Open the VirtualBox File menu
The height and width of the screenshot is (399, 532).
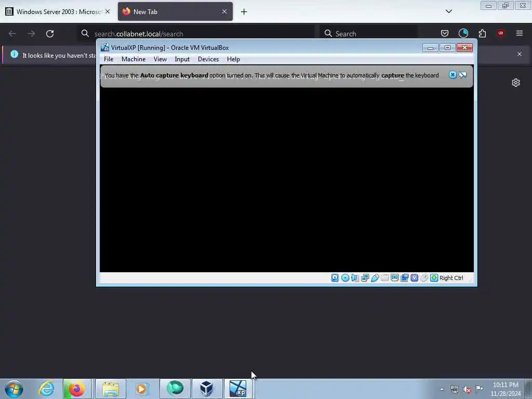pyautogui.click(x=109, y=59)
